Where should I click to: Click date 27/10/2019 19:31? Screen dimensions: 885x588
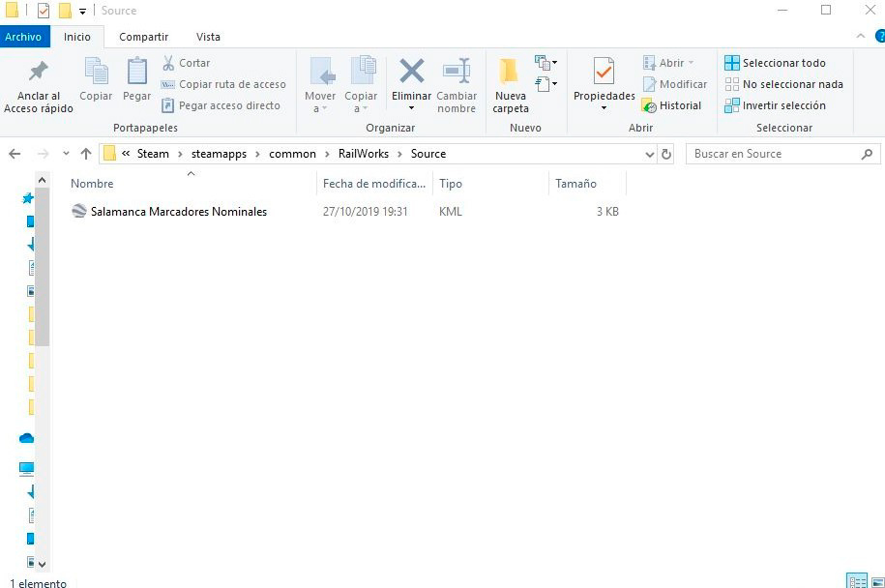[x=366, y=212]
